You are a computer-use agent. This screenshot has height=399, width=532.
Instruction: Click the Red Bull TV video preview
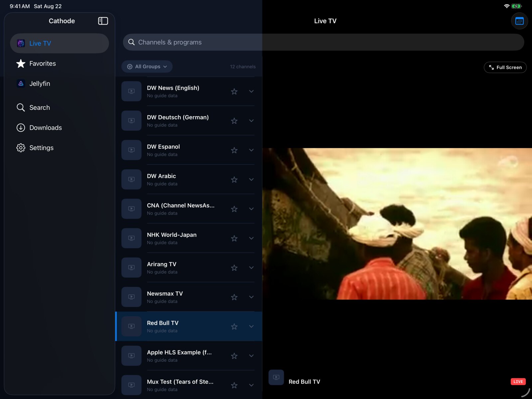pyautogui.click(x=397, y=224)
